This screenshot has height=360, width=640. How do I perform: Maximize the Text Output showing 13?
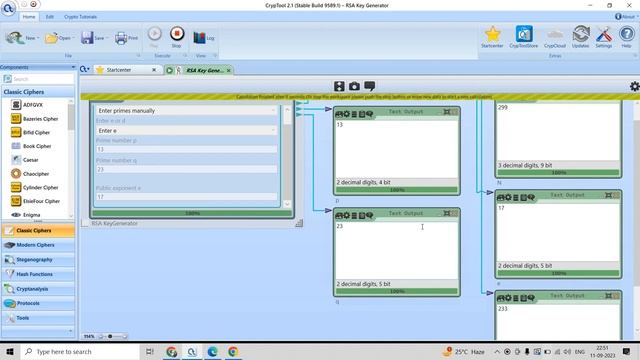447,112
